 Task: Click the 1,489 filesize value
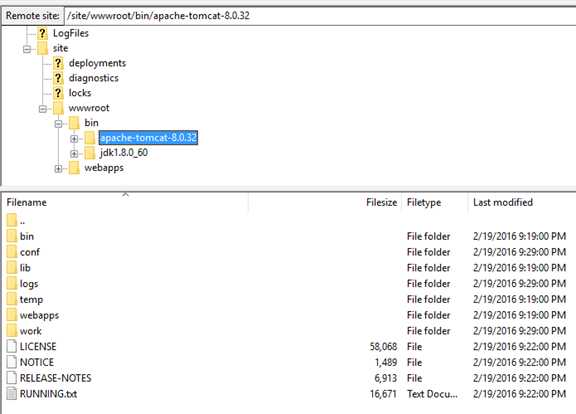386,362
